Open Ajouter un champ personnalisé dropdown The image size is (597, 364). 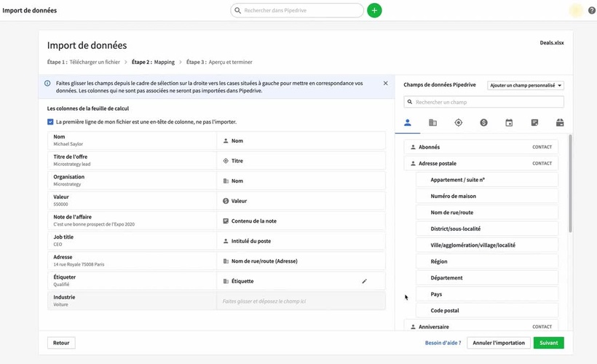point(526,85)
